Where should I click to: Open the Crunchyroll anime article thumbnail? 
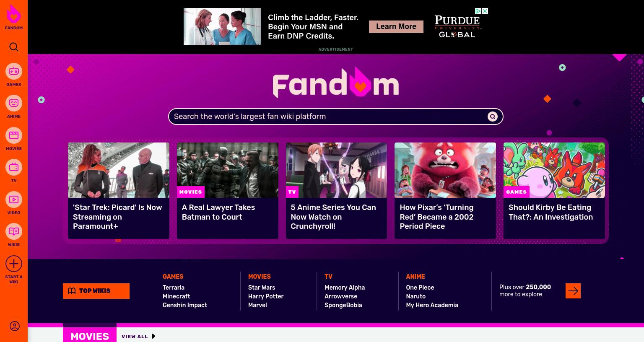pos(336,170)
